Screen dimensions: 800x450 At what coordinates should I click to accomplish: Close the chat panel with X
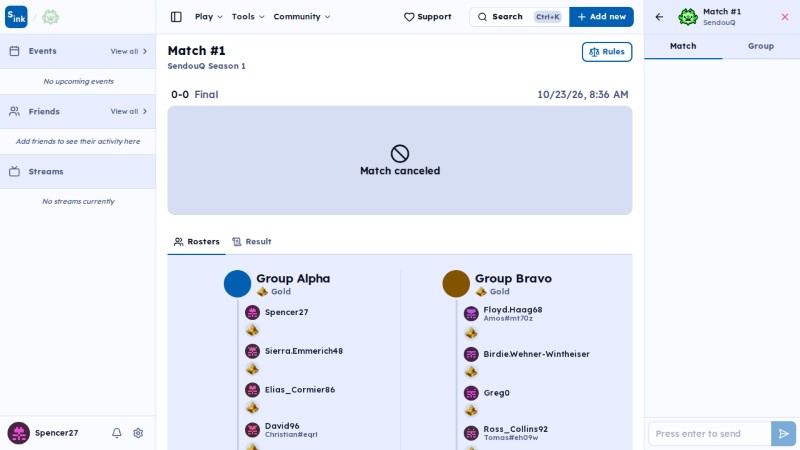pos(785,17)
